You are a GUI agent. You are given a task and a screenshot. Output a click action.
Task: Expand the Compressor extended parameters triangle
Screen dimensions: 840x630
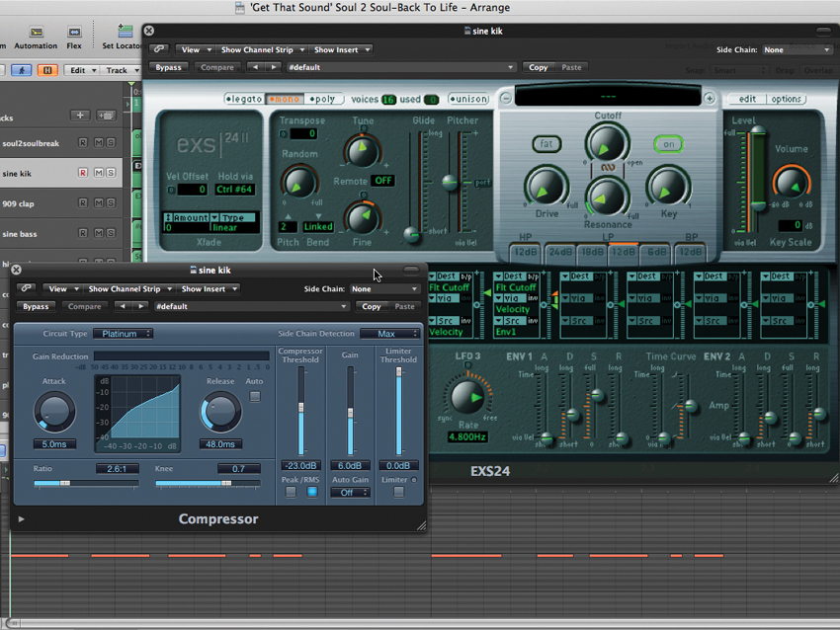point(22,518)
